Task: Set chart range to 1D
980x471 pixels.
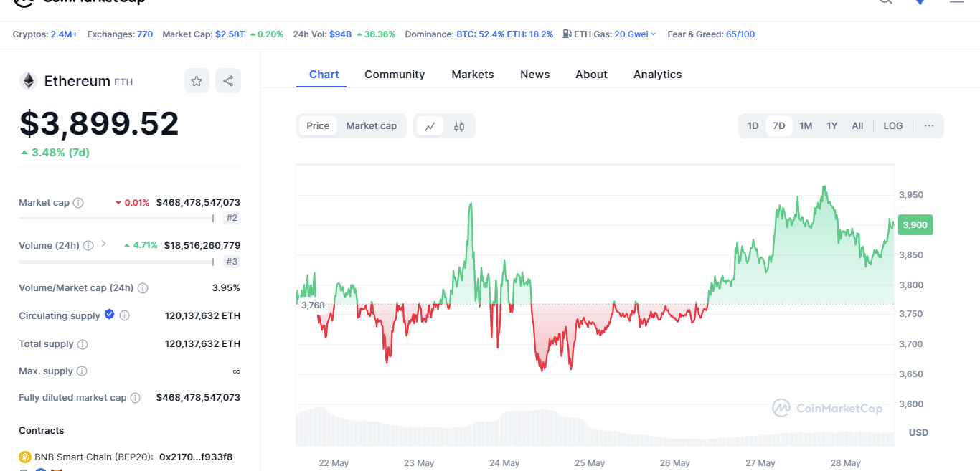Action: (x=753, y=126)
